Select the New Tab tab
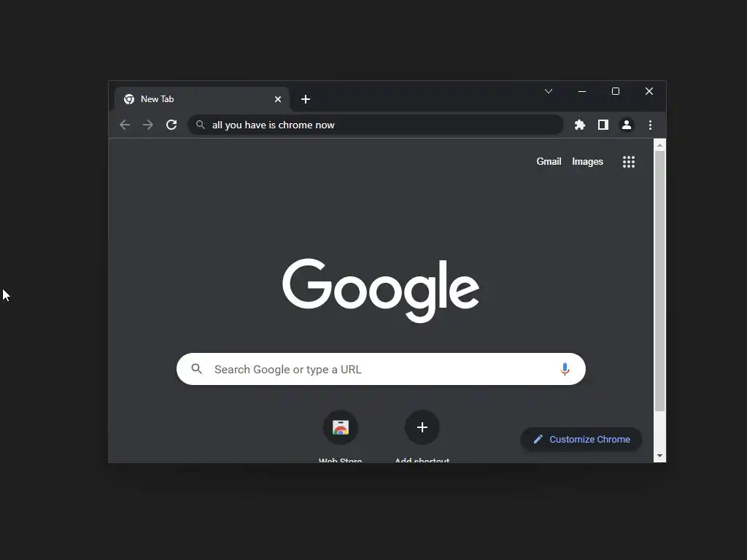This screenshot has width=747, height=560. click(x=202, y=99)
